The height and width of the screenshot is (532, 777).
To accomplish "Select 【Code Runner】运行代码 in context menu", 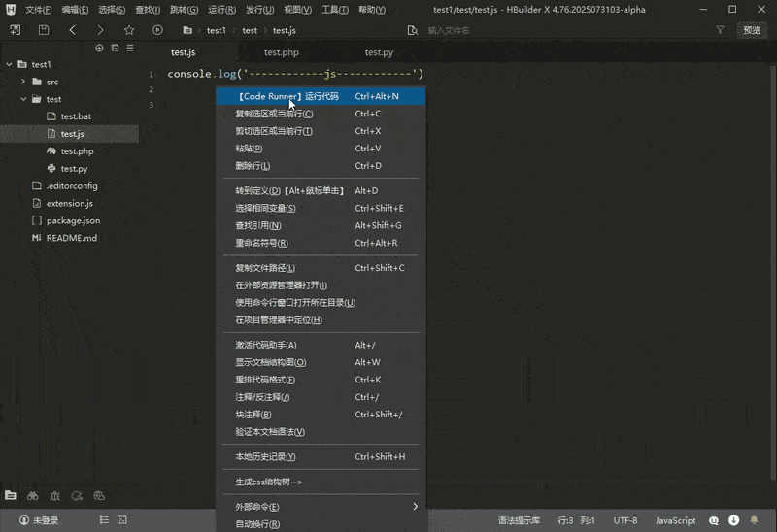I will pos(288,96).
